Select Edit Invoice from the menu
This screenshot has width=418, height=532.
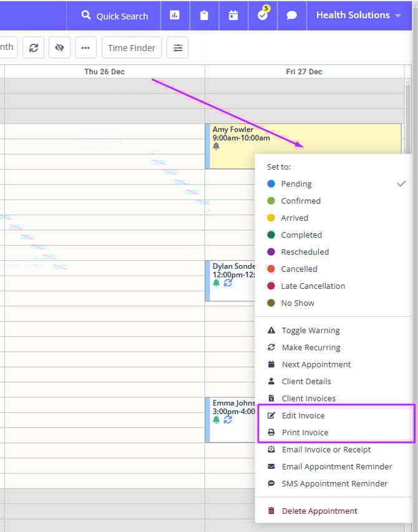coord(303,415)
